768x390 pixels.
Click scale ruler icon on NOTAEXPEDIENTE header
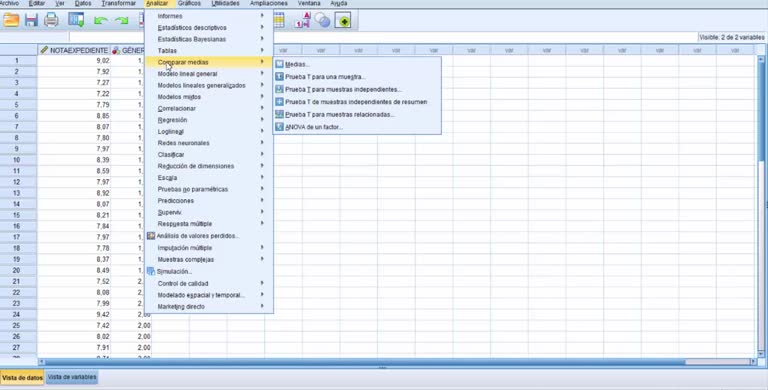[44, 50]
